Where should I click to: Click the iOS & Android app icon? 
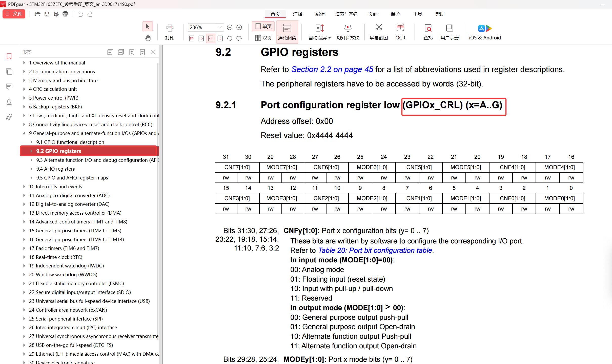tap(485, 32)
